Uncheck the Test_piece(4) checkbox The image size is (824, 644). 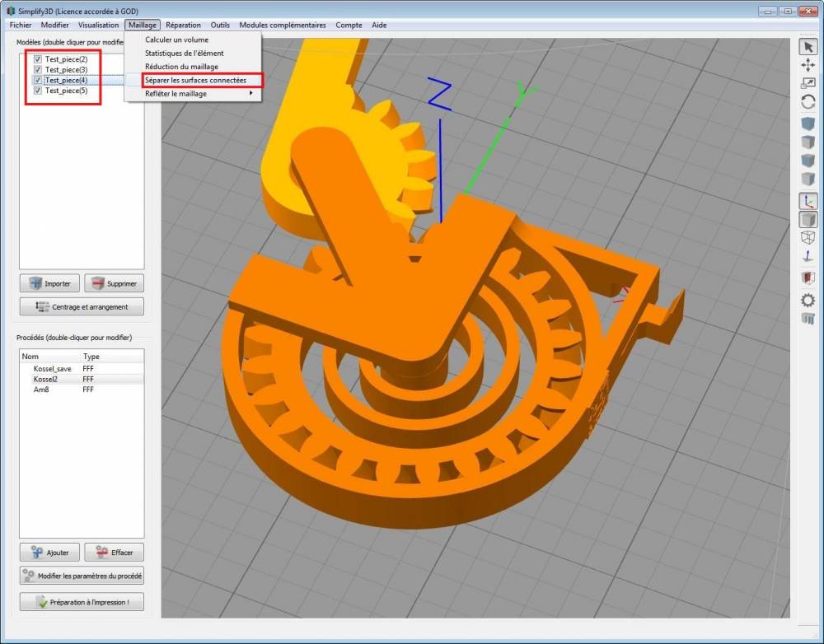(x=37, y=81)
